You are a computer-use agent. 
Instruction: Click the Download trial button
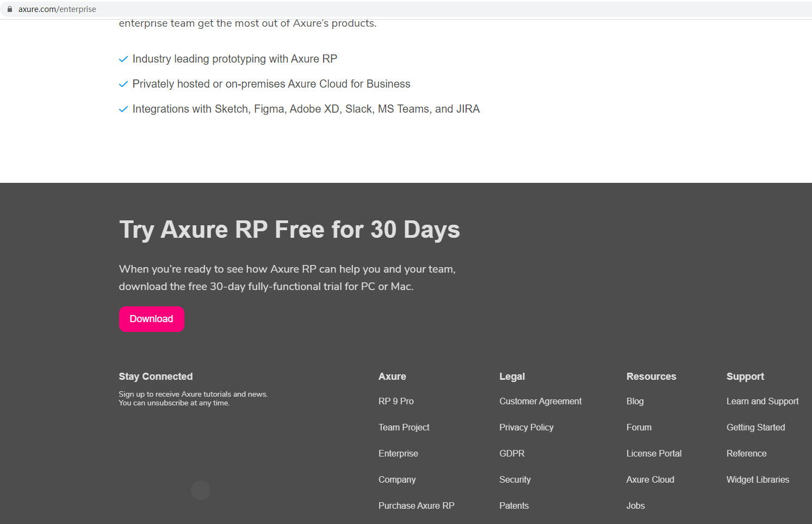151,319
